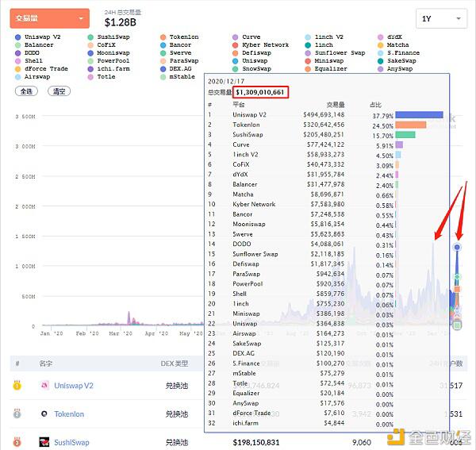Toggle dYdX legend series

[x=390, y=37]
